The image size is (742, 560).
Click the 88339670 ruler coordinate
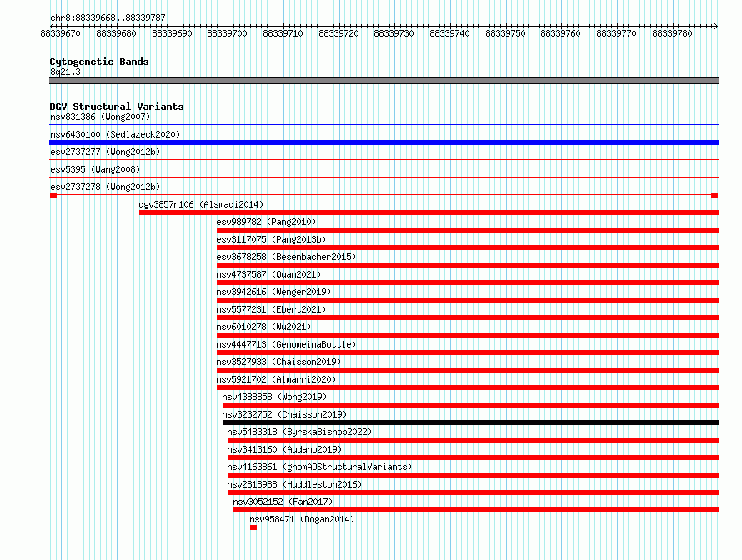61,33
